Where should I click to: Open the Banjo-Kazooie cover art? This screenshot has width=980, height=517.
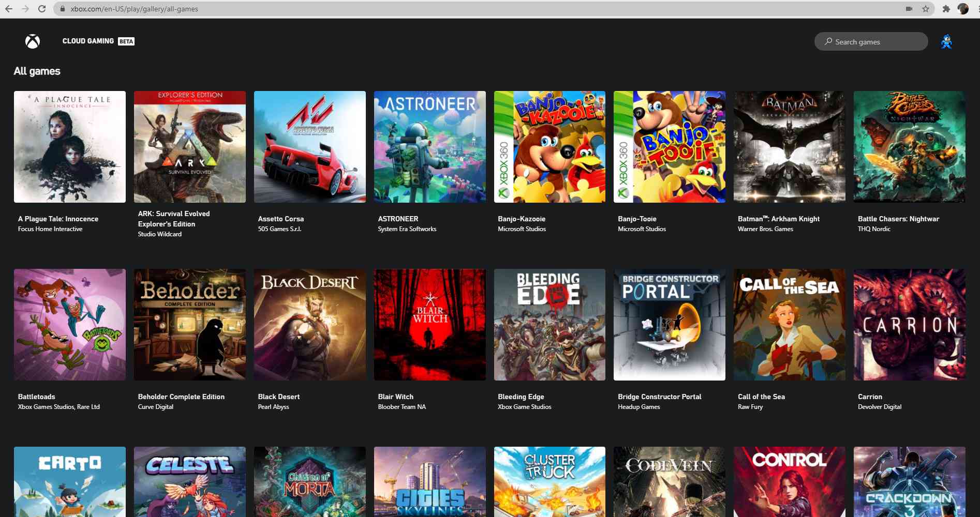(x=550, y=147)
